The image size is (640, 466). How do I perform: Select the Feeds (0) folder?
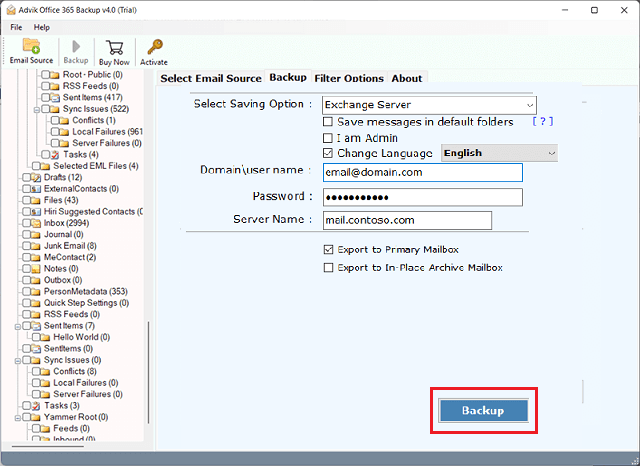tap(71, 428)
